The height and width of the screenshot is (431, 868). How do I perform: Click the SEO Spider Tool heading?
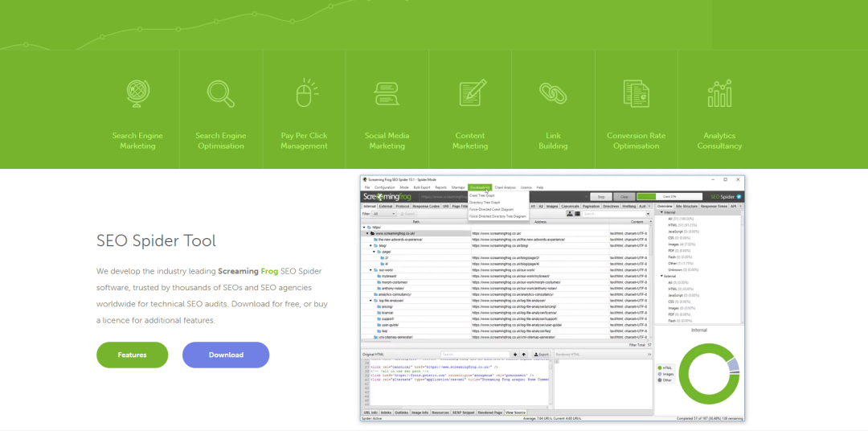(x=156, y=240)
